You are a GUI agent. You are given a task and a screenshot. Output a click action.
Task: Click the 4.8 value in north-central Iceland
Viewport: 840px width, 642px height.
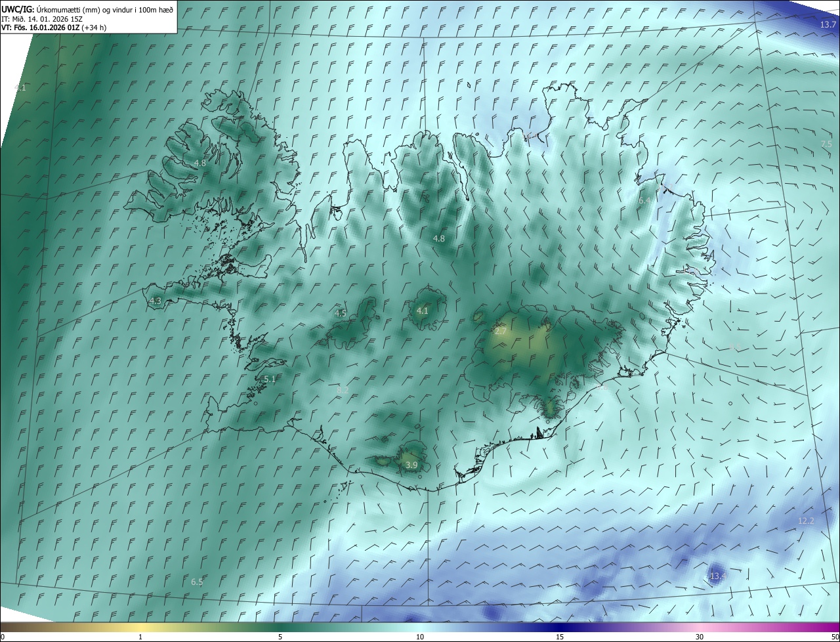pyautogui.click(x=439, y=239)
